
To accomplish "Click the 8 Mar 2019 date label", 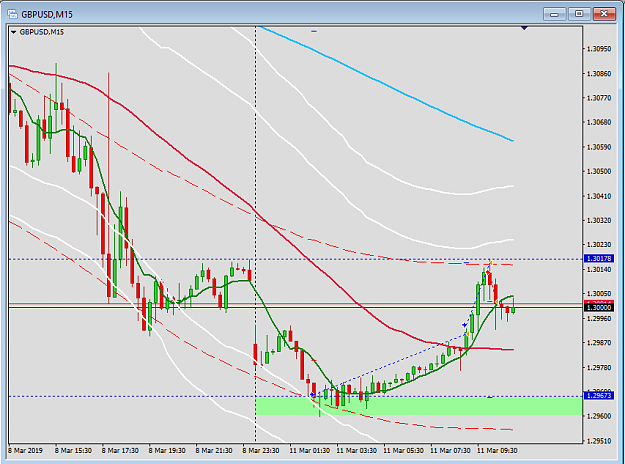I will 25,450.
